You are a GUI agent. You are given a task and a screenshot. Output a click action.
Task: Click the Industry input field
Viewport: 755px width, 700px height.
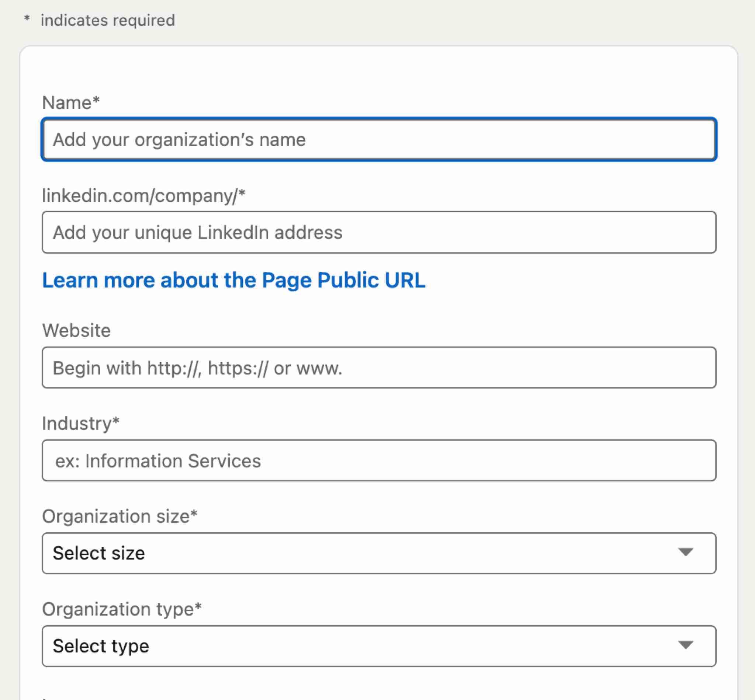coord(379,460)
